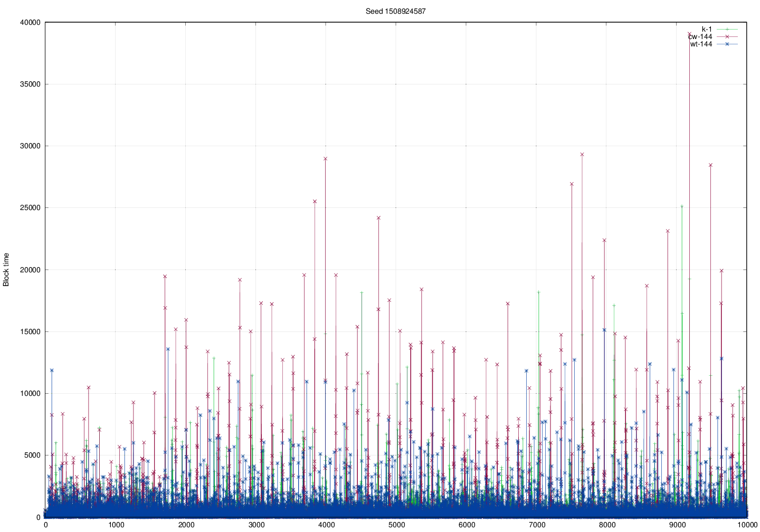This screenshot has height=532, width=760.
Task: Click y-axis tick label 5000
Action: 32,455
